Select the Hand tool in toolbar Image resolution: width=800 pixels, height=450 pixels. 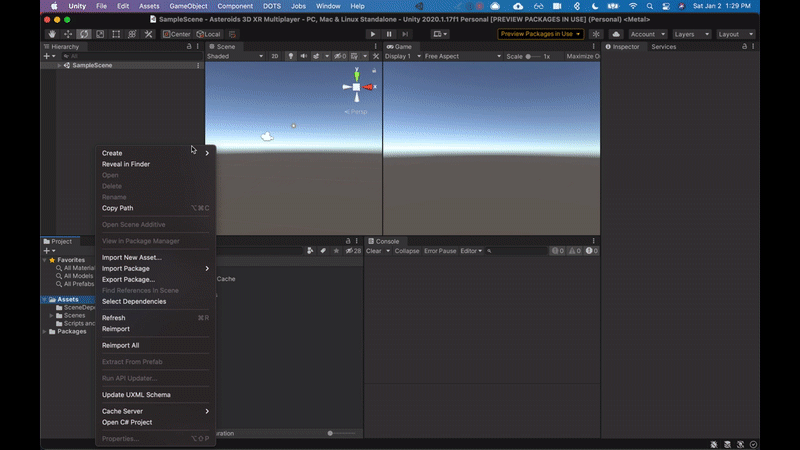click(52, 34)
